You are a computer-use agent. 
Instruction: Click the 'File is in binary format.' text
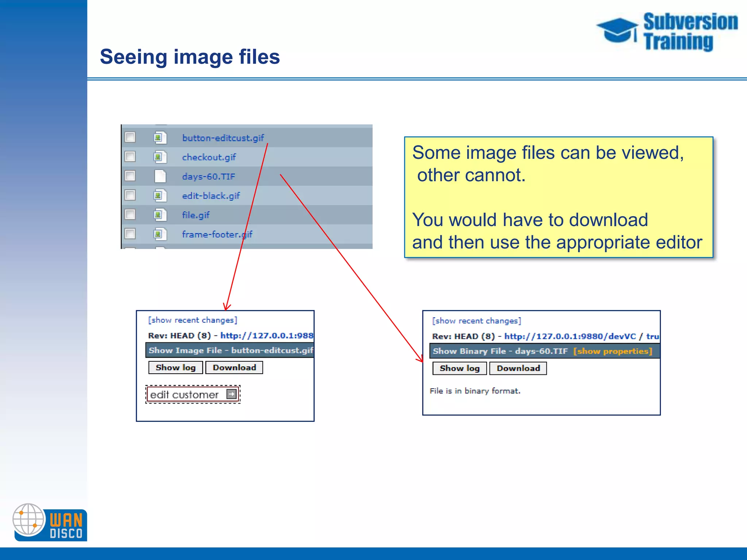click(x=475, y=391)
